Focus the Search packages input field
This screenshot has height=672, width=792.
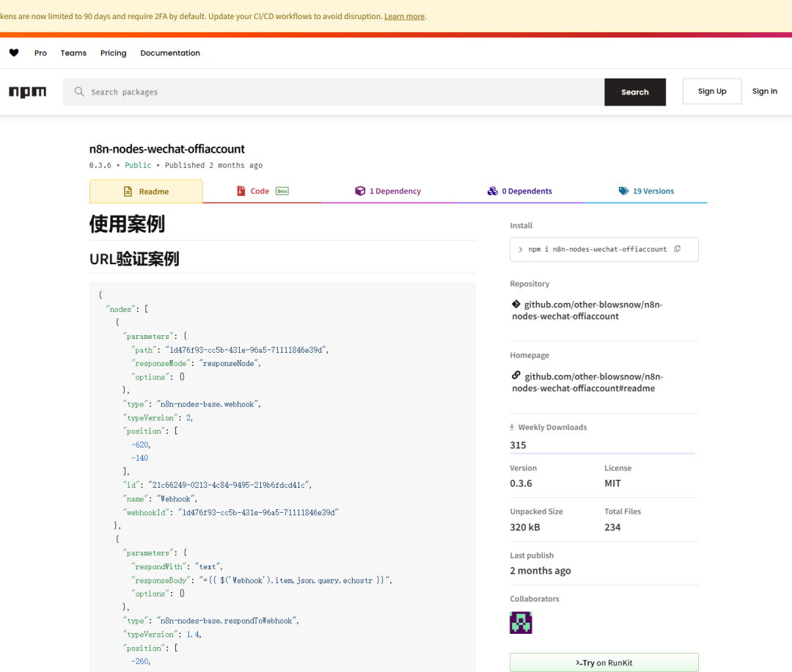(x=337, y=92)
